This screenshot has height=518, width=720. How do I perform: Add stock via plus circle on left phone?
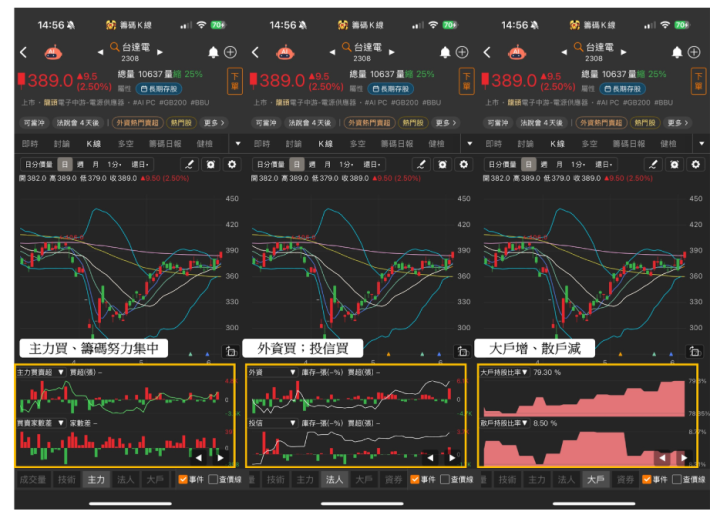click(231, 52)
